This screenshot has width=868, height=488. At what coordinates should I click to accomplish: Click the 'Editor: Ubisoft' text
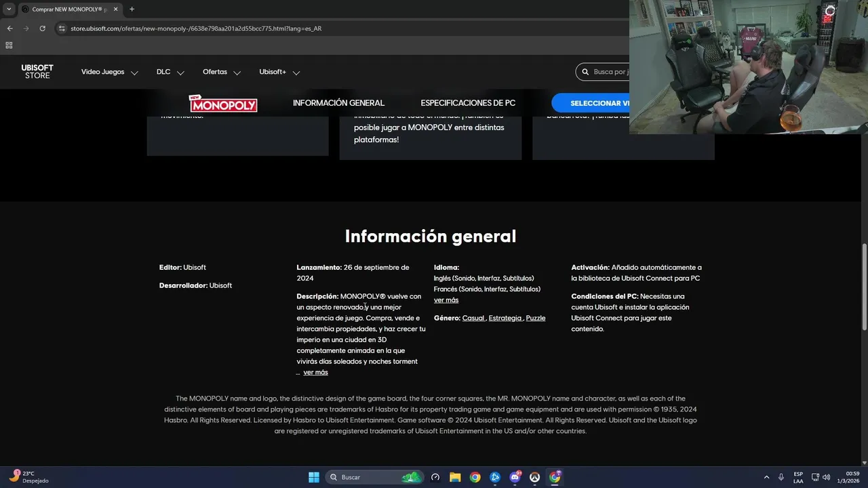(182, 268)
